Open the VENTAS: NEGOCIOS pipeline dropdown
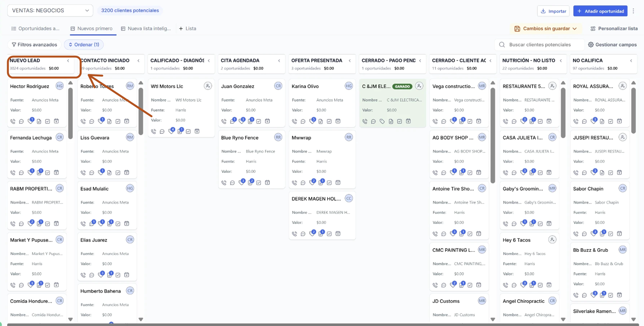The width and height of the screenshot is (644, 326). click(x=50, y=10)
